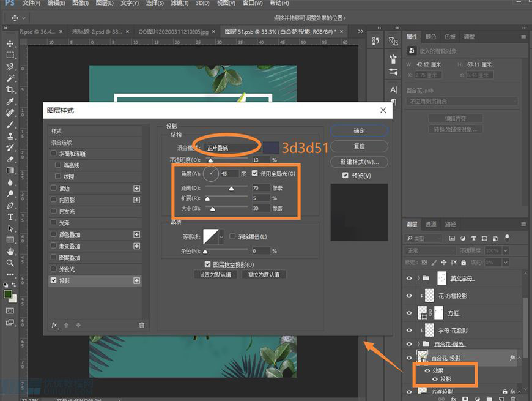
Task: Select the Move tool
Action: (9, 43)
